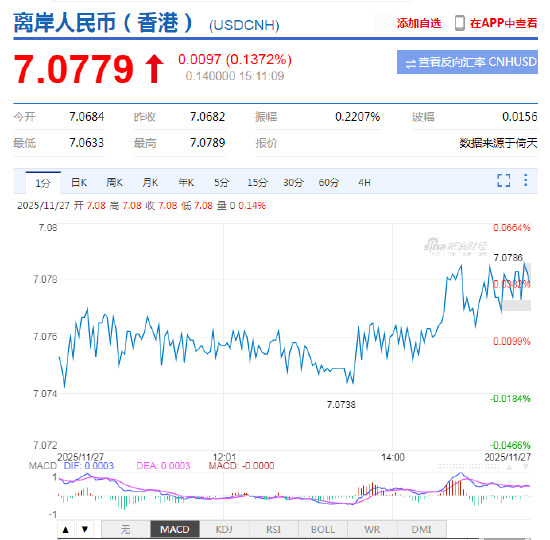550x540 pixels.
Task: Select the DMI indicator tab
Action: pyautogui.click(x=421, y=529)
